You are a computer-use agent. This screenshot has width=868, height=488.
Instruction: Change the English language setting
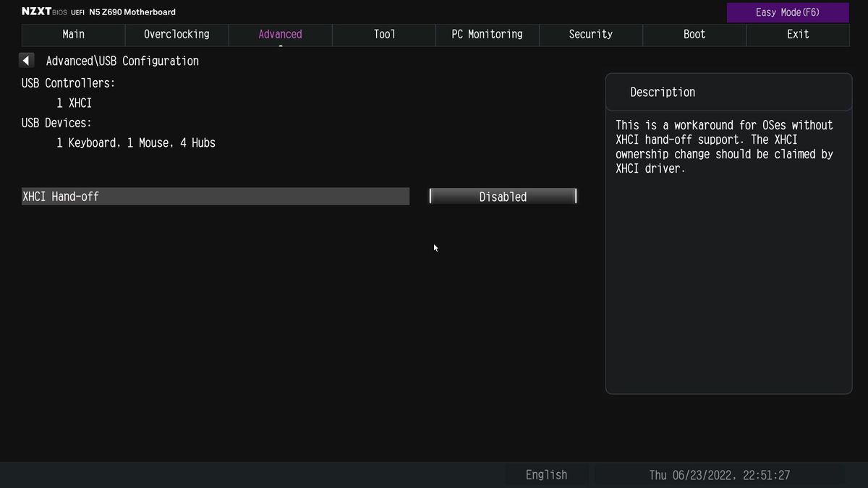(x=547, y=475)
